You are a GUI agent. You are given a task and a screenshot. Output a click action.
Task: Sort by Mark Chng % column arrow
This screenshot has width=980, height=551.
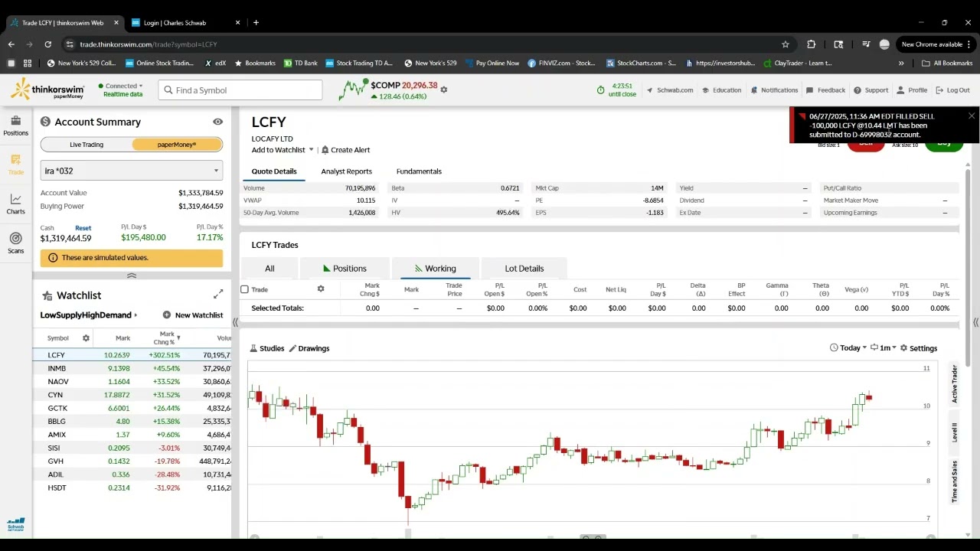pos(178,337)
